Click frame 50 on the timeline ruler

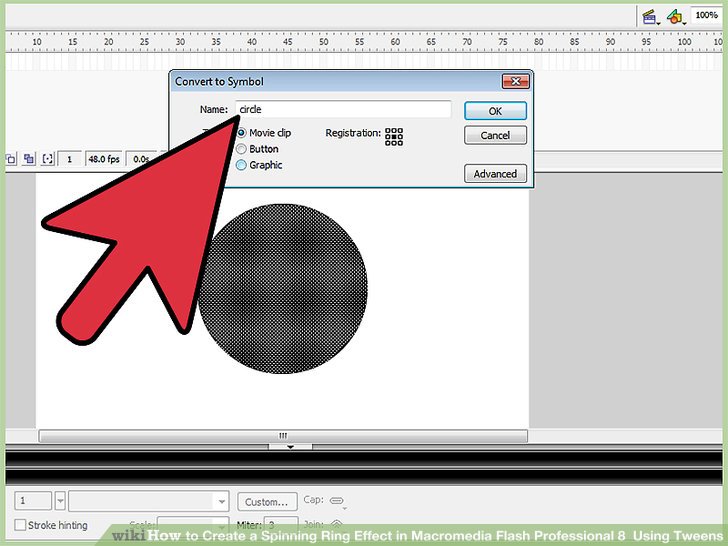click(324, 42)
